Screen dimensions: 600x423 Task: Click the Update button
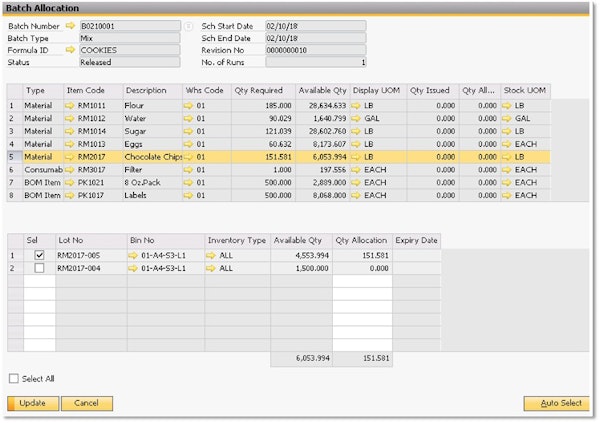[33, 403]
